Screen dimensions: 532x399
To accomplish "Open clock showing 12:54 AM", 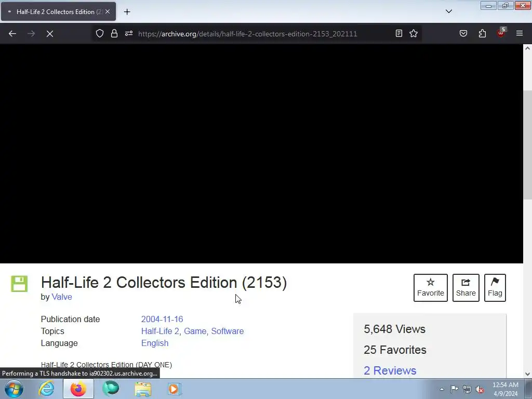I will click(x=505, y=389).
